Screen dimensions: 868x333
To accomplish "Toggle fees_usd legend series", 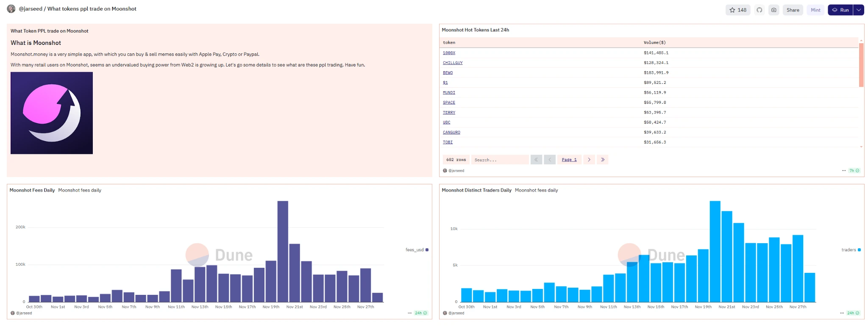I will pyautogui.click(x=417, y=250).
